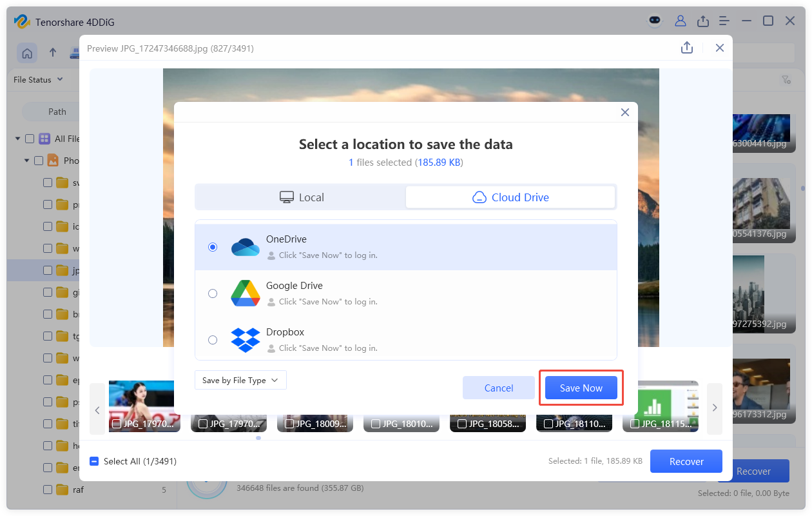Check the Photos tree checkbox
Viewport: 812px width, 516px height.
pos(39,161)
